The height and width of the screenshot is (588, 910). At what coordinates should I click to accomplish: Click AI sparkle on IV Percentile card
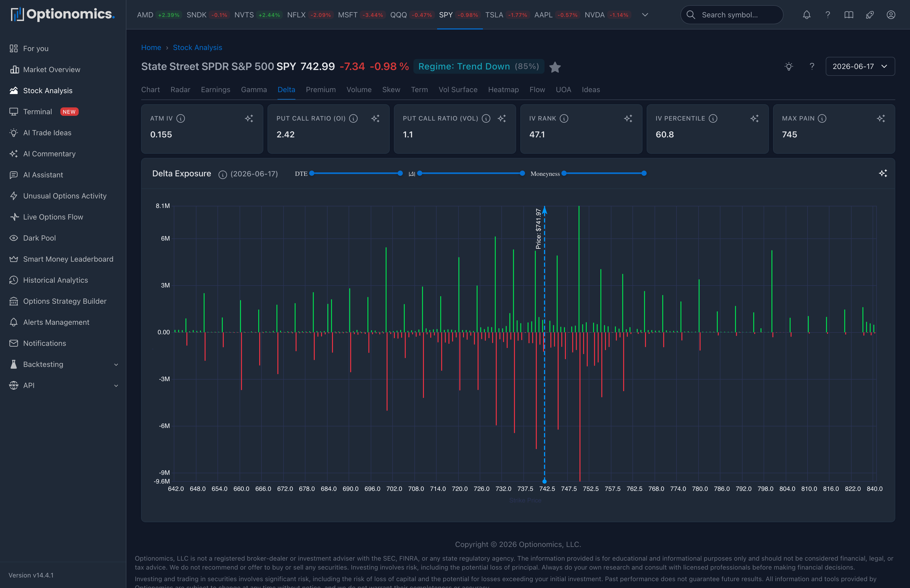(755, 118)
